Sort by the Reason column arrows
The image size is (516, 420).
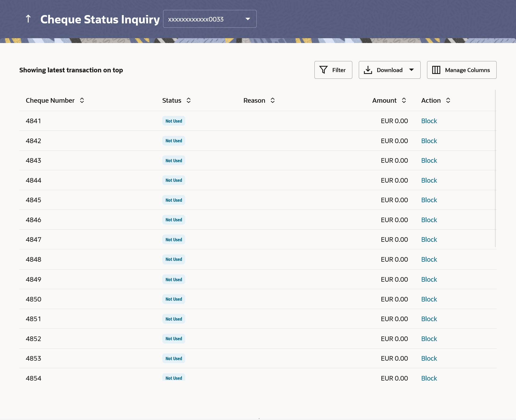(273, 100)
